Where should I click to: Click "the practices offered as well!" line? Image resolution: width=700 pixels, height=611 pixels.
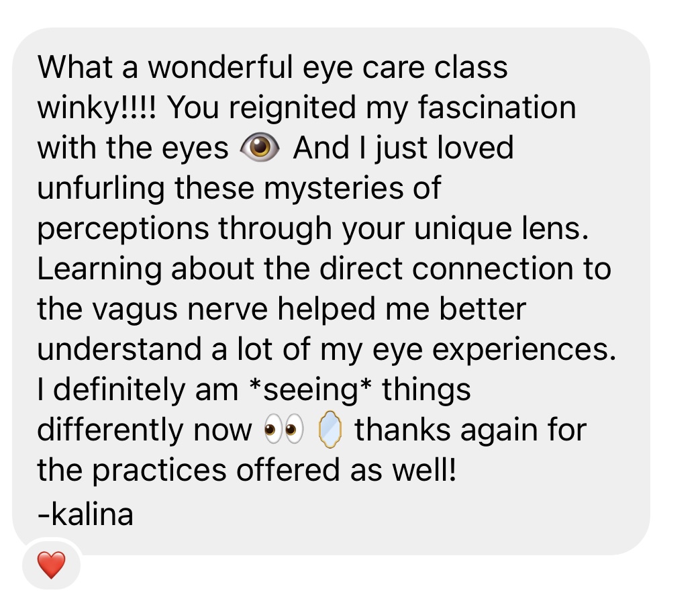[x=247, y=471]
